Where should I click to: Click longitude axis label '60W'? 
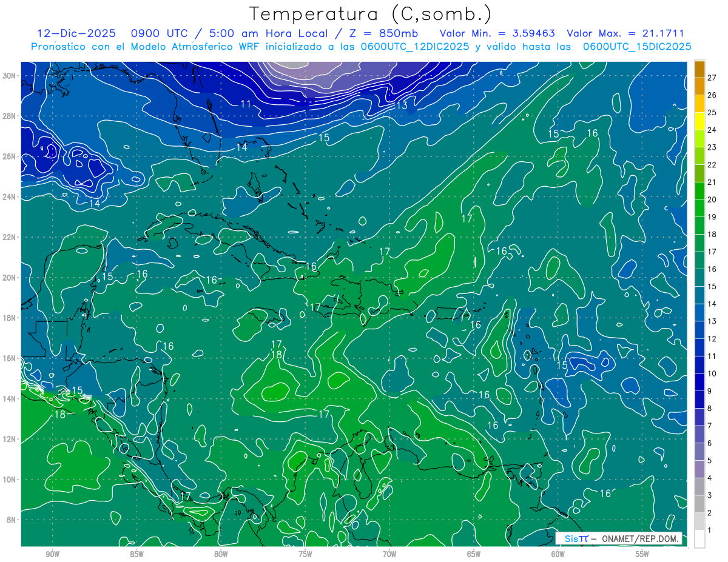(558, 554)
